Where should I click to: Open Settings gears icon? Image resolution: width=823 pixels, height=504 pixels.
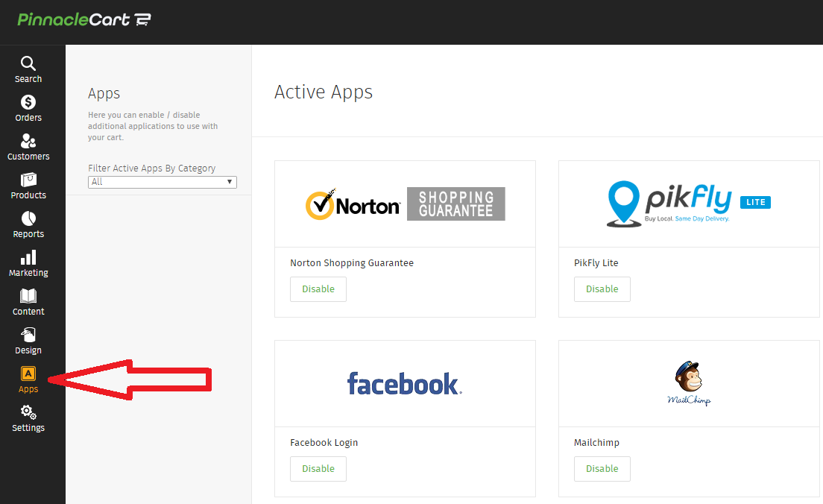28,412
